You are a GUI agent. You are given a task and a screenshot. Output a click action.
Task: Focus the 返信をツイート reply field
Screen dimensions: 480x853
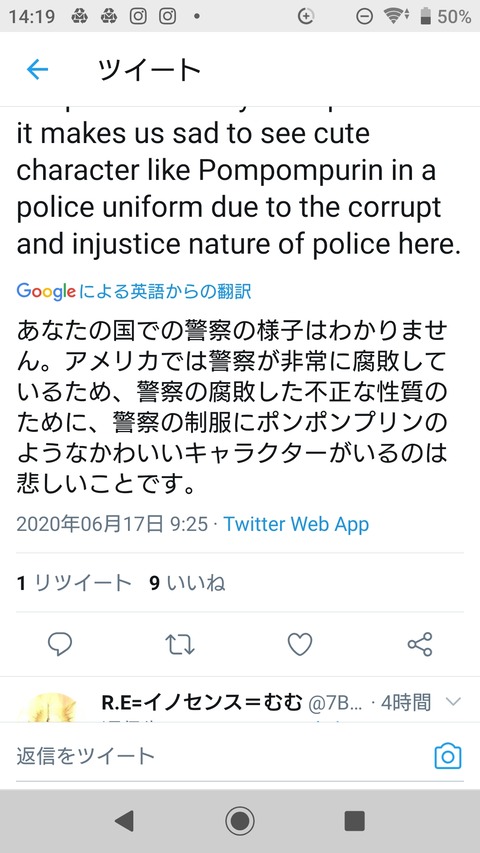[x=218, y=756]
